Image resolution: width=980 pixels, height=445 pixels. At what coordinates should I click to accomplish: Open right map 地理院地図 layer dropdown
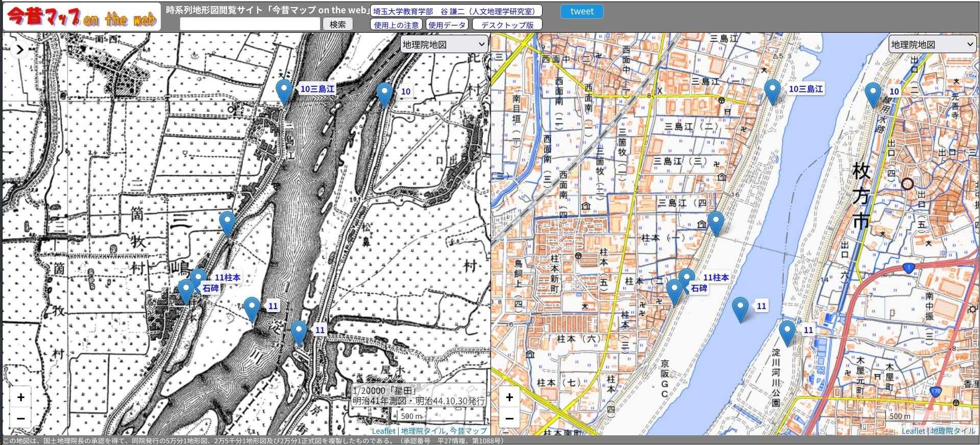[x=932, y=44]
